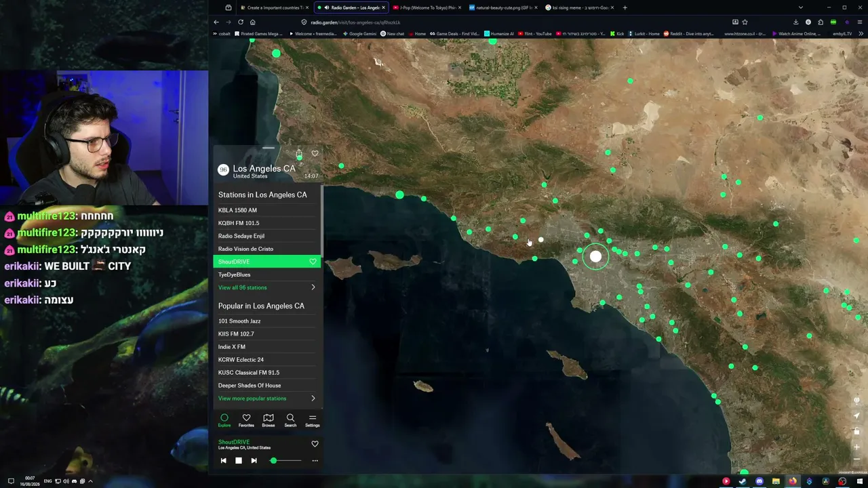Adjust the player volume slider
This screenshot has width=868, height=488.
click(285, 461)
